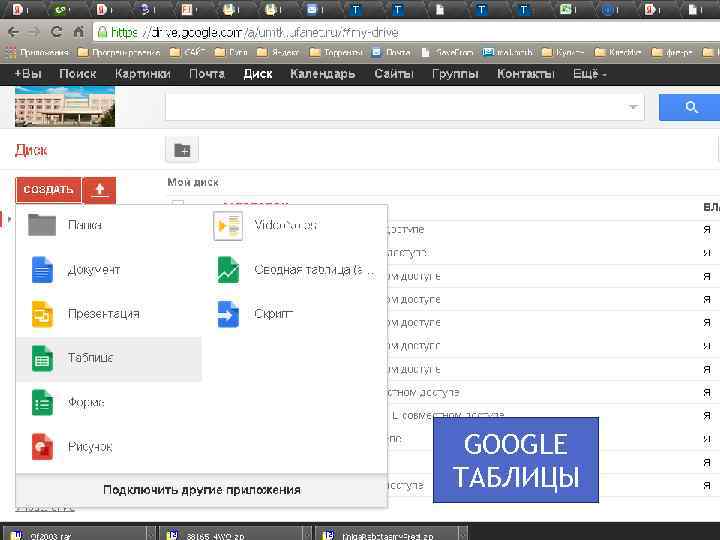Open dropdown arrow of third download item

pyautogui.click(x=463, y=535)
